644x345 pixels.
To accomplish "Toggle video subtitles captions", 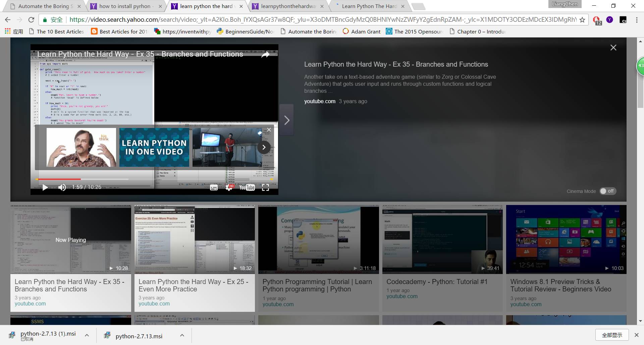I will click(x=214, y=188).
